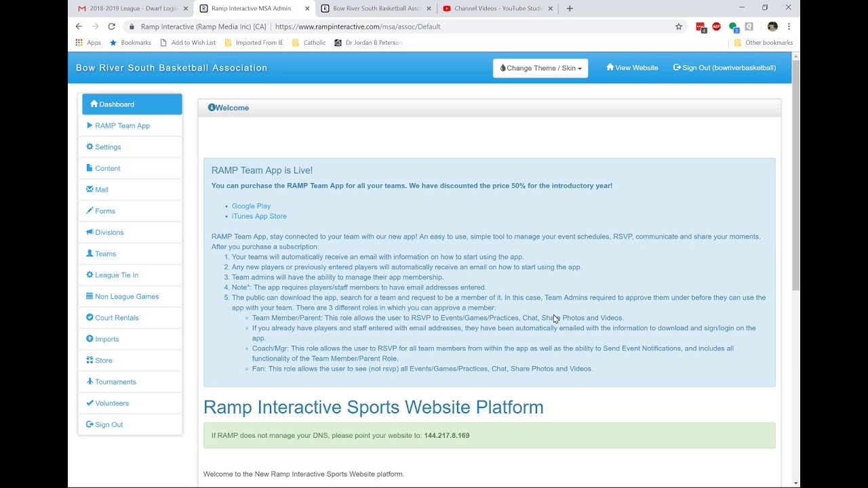Open the Catholic bookmark folder
The image size is (868, 488).
(309, 43)
